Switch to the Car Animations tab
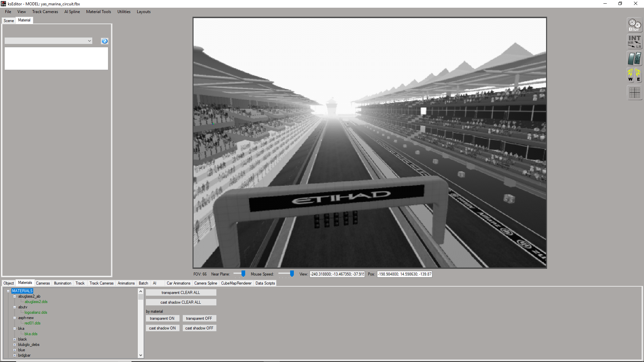The width and height of the screenshot is (644, 362). click(x=178, y=283)
